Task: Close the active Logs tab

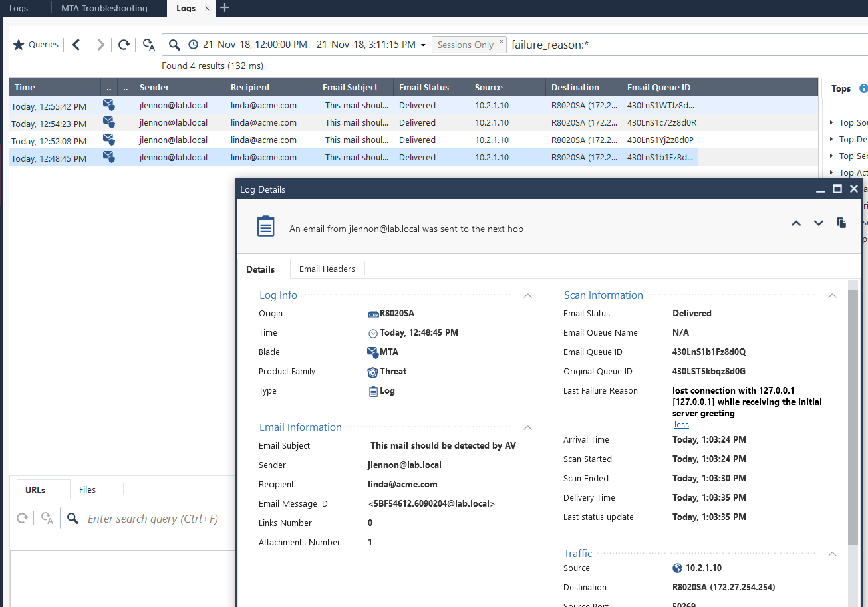Action: point(208,8)
